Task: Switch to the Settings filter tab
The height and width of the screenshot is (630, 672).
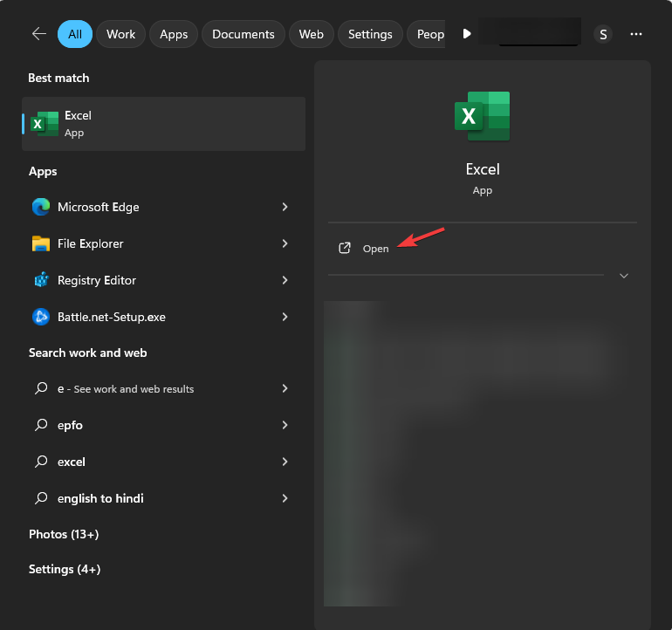Action: (370, 34)
